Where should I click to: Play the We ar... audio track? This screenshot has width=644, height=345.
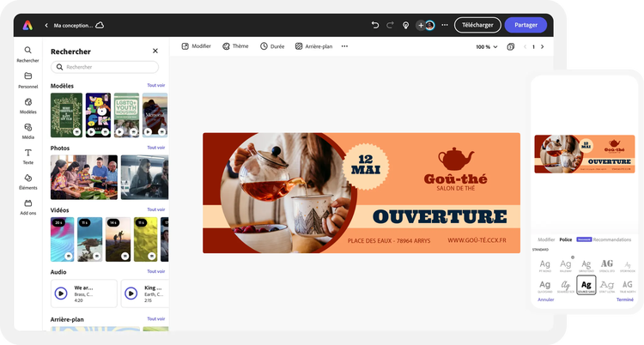(x=61, y=294)
